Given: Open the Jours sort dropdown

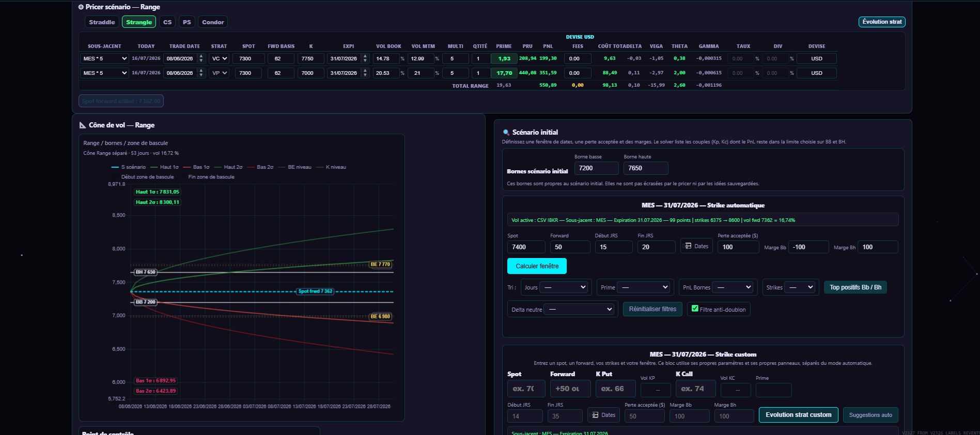Looking at the screenshot, I should [564, 287].
